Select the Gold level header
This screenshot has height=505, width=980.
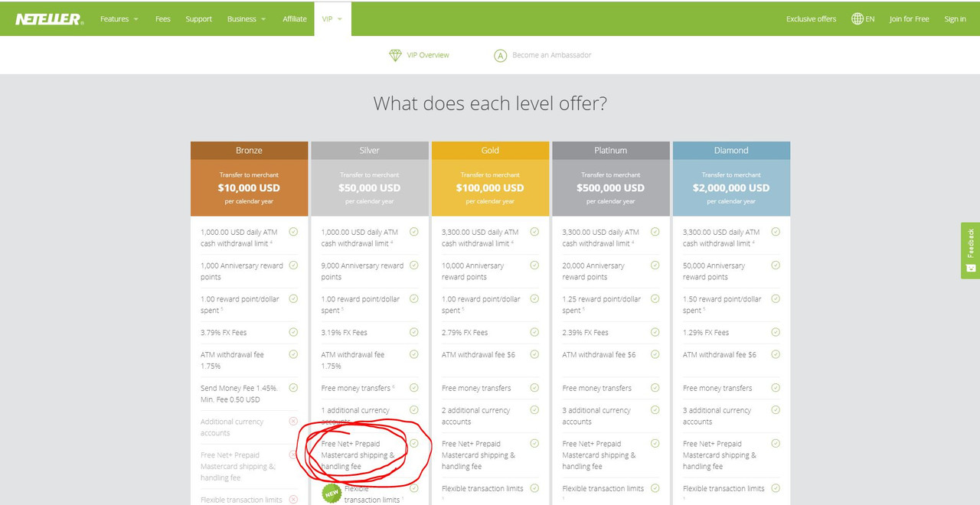490,151
